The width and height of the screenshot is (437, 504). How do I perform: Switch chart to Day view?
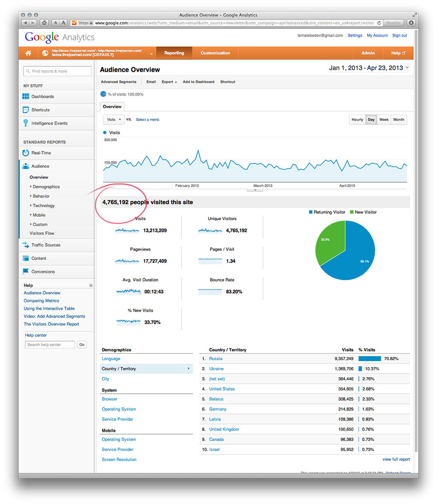371,120
